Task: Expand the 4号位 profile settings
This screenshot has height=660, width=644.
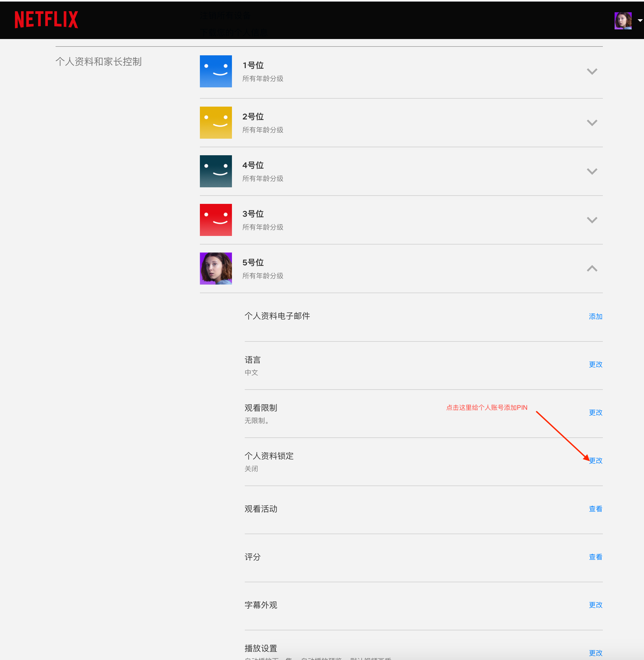Action: [592, 171]
